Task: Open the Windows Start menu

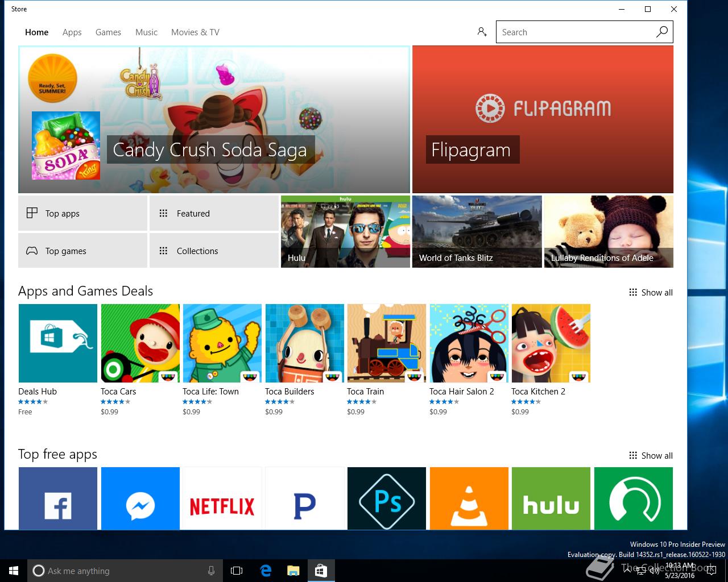Action: point(14,571)
